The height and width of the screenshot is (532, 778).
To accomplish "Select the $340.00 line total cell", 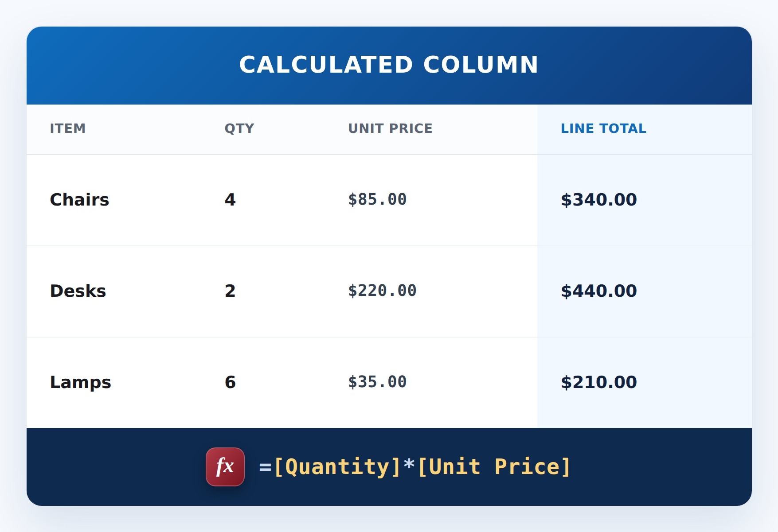I will pos(599,200).
